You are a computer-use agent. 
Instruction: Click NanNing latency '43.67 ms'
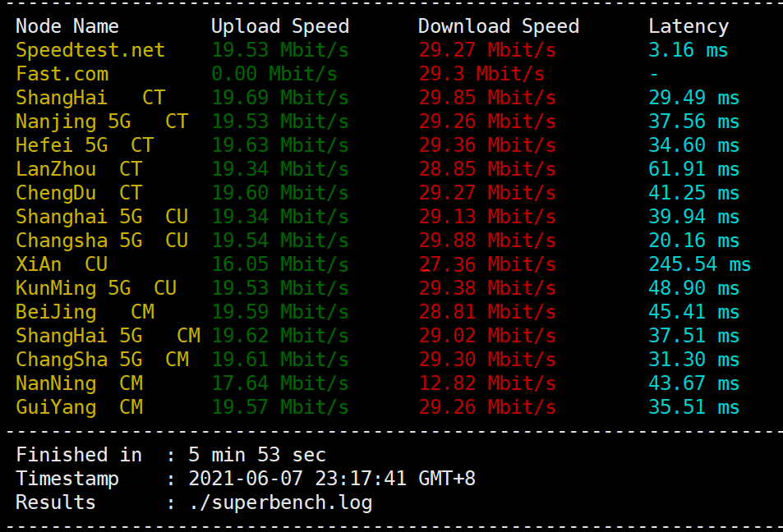tap(694, 383)
